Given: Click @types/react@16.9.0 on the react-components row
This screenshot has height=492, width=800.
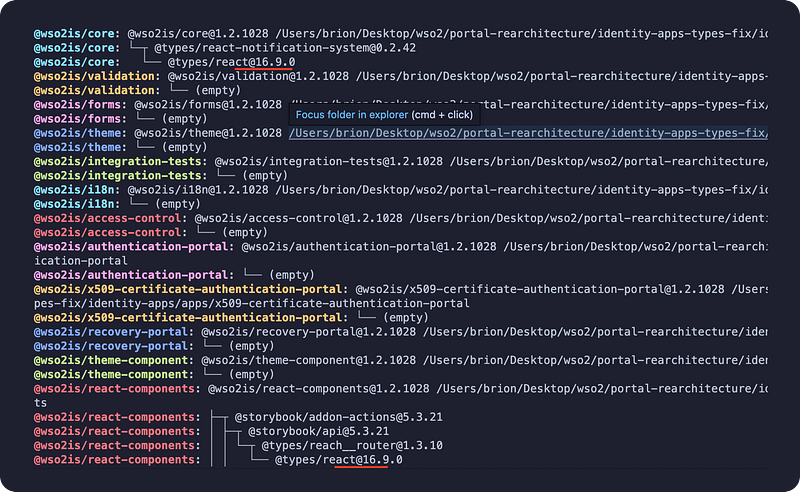Looking at the screenshot, I should pyautogui.click(x=339, y=460).
